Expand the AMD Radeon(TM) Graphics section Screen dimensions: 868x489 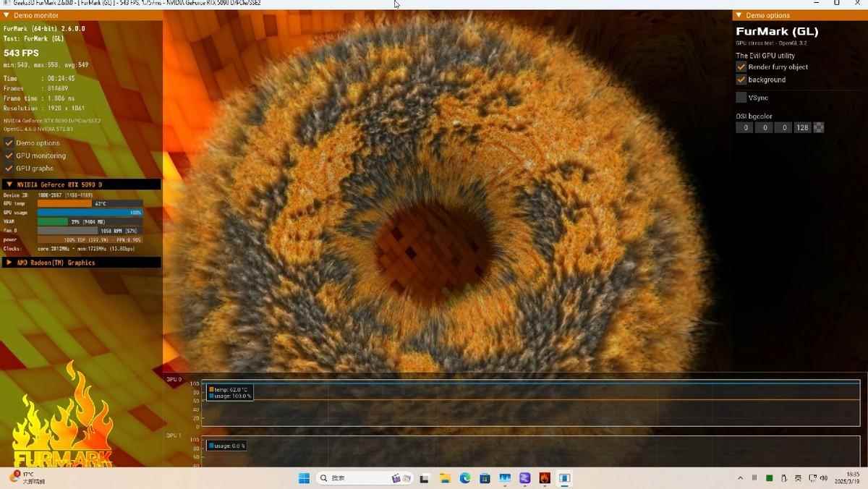coord(9,263)
